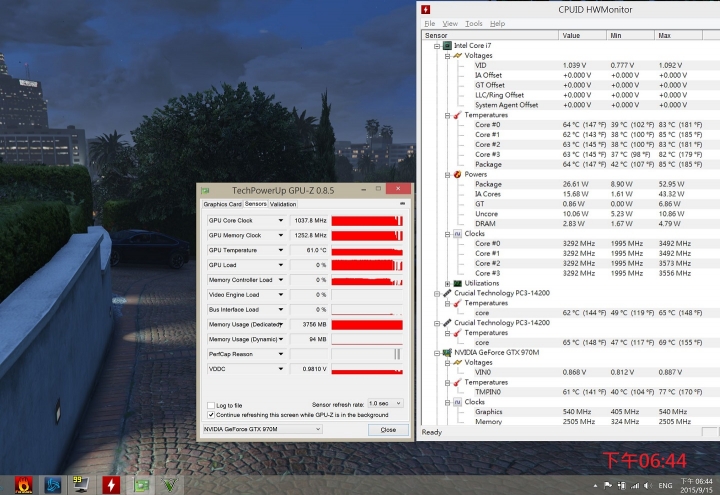Screen dimensions: 720x495
Task: Switch to Graphics Card tab in GPU-Z
Action: [222, 204]
